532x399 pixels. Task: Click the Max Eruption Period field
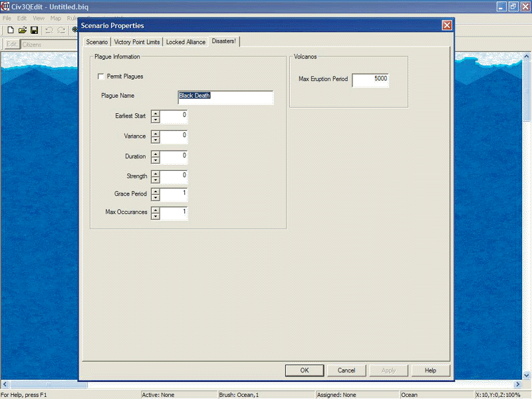click(x=370, y=80)
